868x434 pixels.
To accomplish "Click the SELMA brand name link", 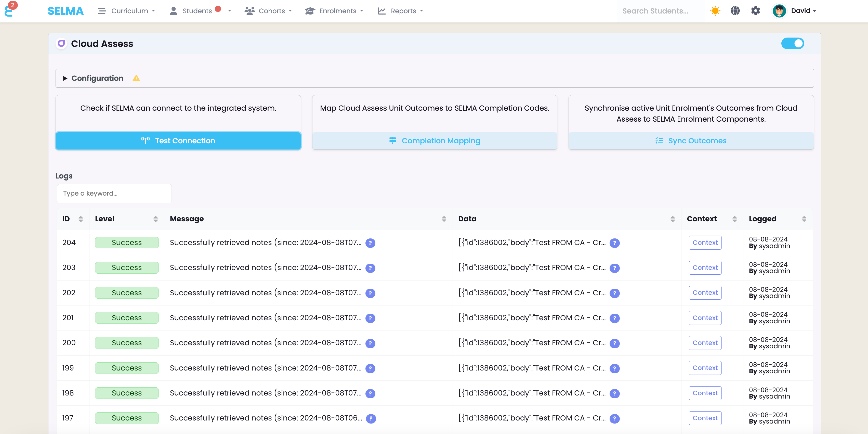I will coord(65,11).
